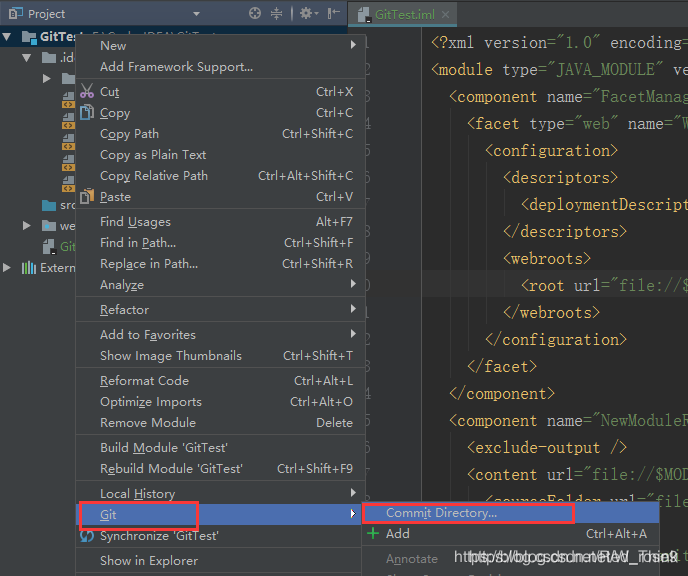This screenshot has height=576, width=688.
Task: Click the GitTest.iml tab file icon
Action: click(364, 15)
